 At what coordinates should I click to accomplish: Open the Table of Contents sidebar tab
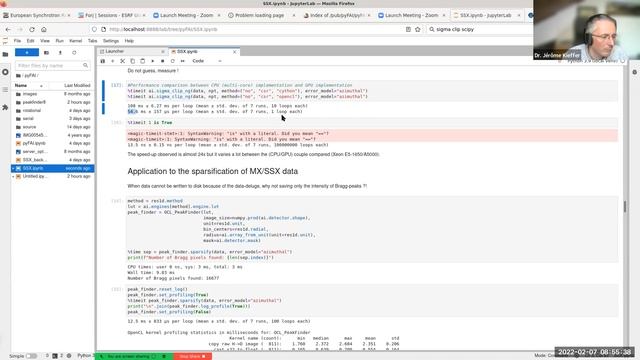coord(5,89)
